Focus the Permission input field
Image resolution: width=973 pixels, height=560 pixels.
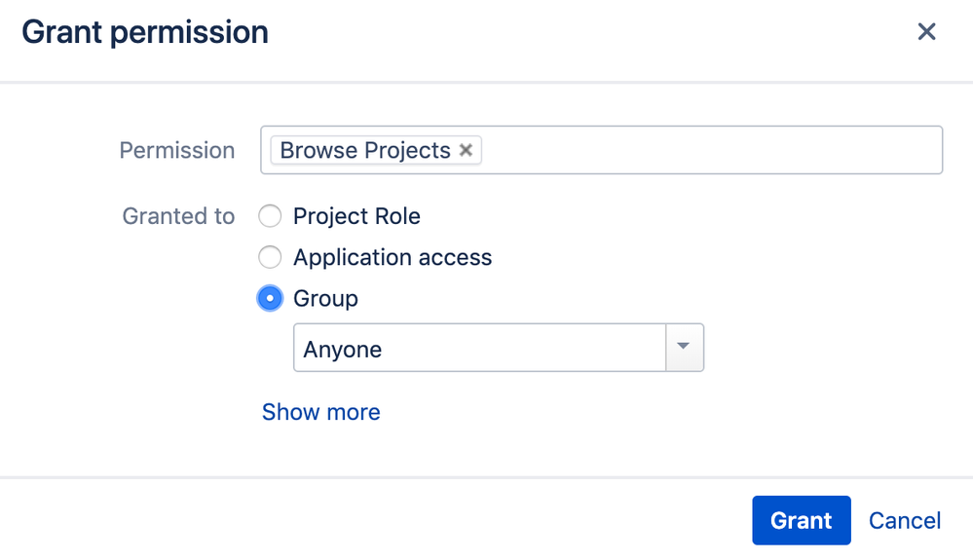pyautogui.click(x=711, y=150)
